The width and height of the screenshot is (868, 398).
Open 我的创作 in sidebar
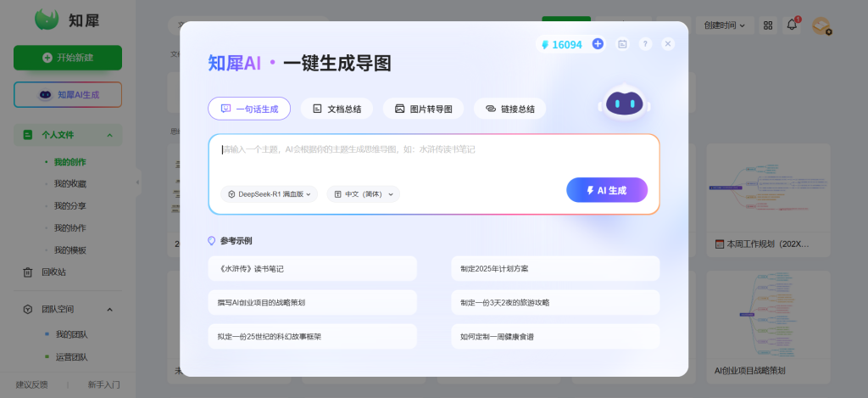(x=70, y=162)
